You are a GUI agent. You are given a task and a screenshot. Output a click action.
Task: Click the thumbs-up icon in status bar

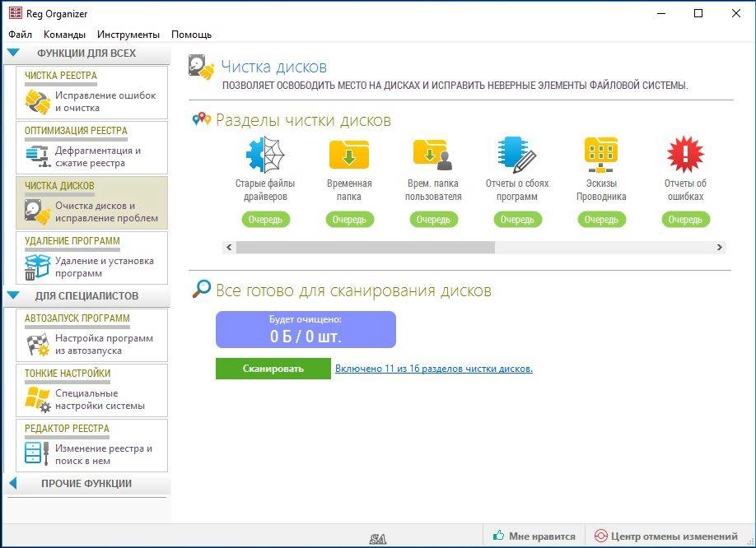pos(498,536)
